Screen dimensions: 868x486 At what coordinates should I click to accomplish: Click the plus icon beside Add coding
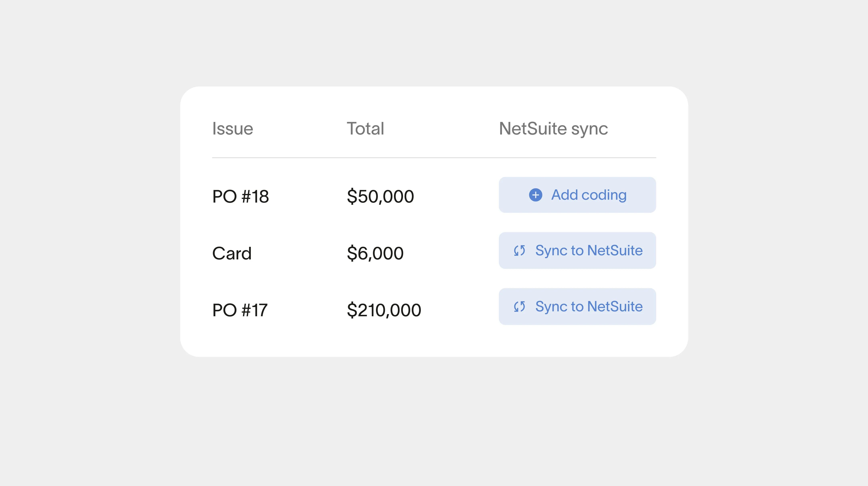click(535, 195)
